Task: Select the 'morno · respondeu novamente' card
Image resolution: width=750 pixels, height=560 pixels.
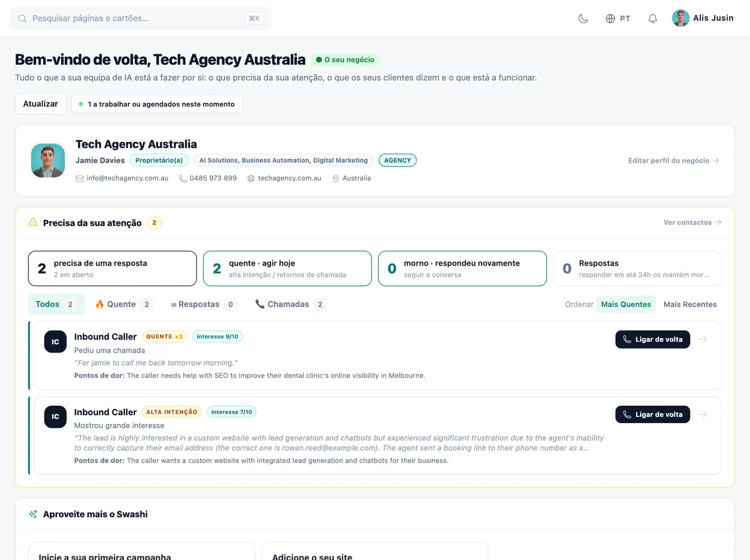Action: click(x=462, y=269)
